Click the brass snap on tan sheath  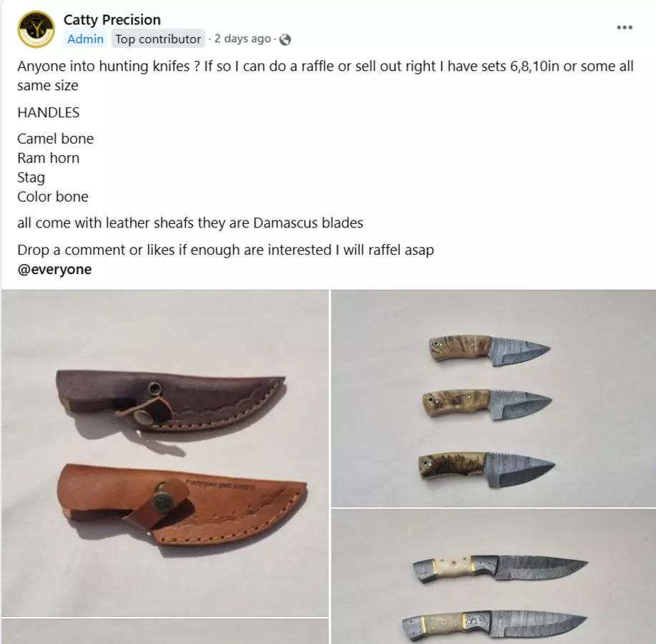pyautogui.click(x=161, y=499)
